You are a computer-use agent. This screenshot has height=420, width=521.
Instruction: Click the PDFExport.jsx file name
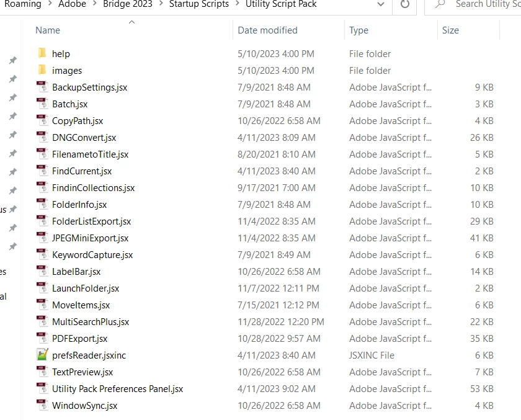[x=80, y=339]
